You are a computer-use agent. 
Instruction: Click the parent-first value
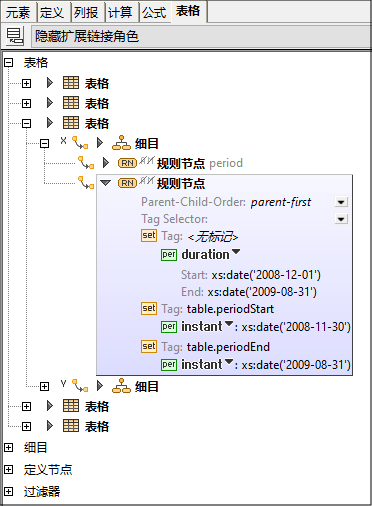(x=281, y=202)
